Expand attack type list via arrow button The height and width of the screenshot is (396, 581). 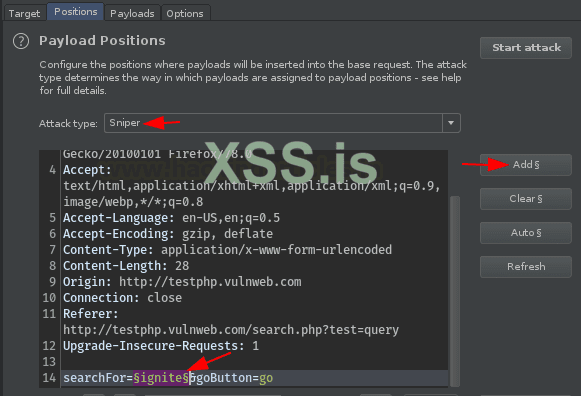pyautogui.click(x=451, y=123)
